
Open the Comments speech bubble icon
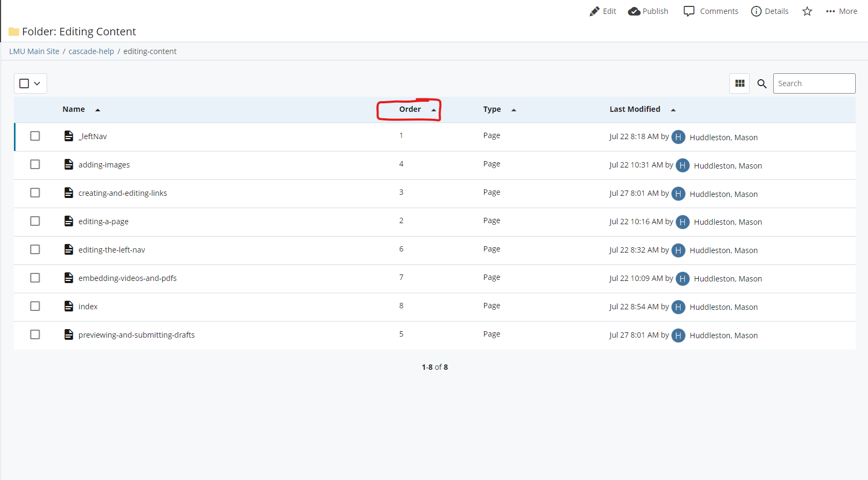(x=689, y=11)
